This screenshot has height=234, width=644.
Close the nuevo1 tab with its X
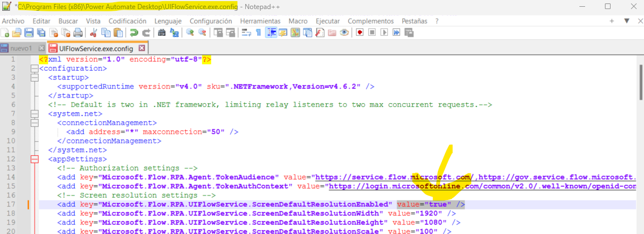point(40,48)
